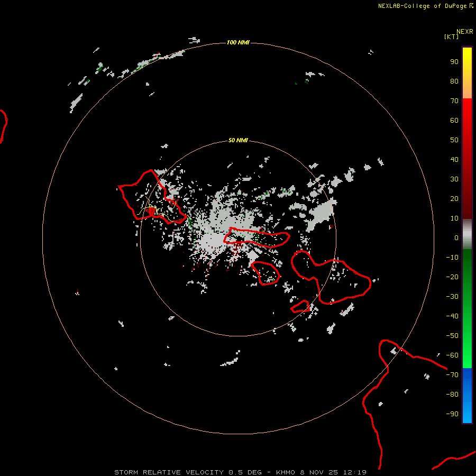
Task: Click the 50 knot scale label
Action: [x=454, y=140]
